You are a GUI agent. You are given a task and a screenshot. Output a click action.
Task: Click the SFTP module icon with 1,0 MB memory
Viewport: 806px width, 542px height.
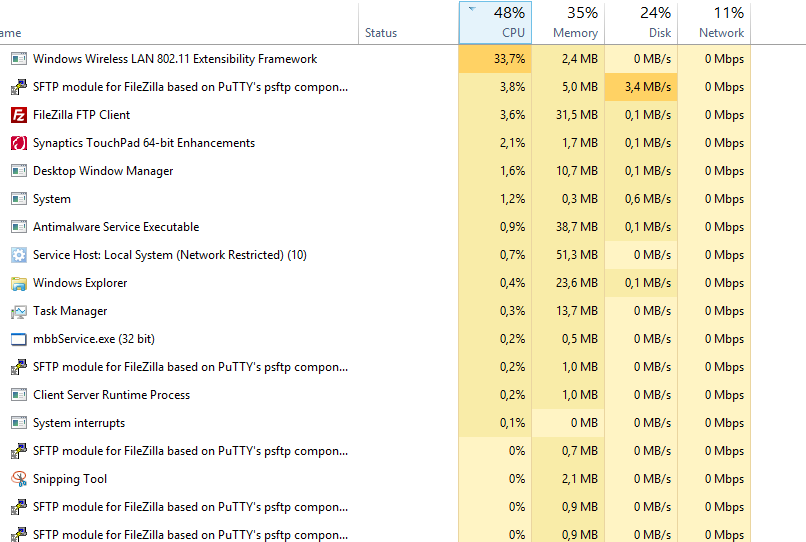(19, 367)
